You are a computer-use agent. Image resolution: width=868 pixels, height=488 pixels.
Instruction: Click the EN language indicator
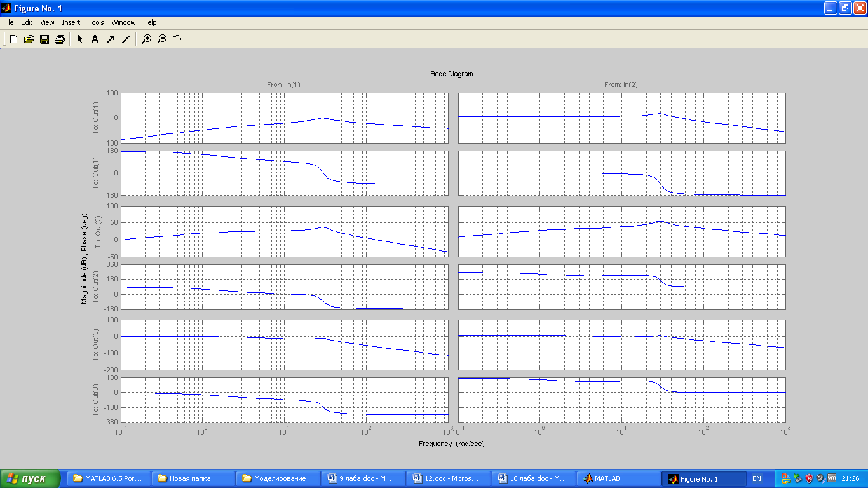(757, 478)
